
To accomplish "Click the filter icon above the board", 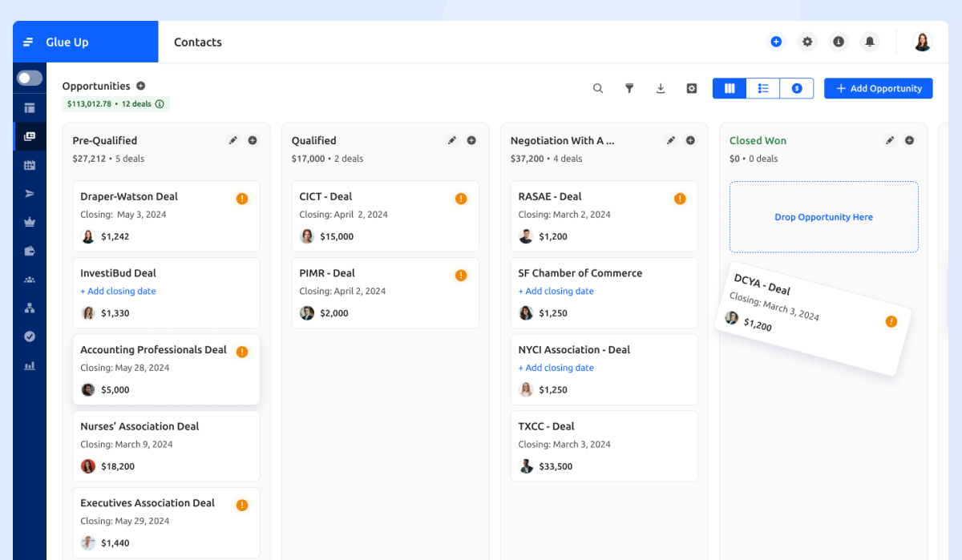I will 630,88.
